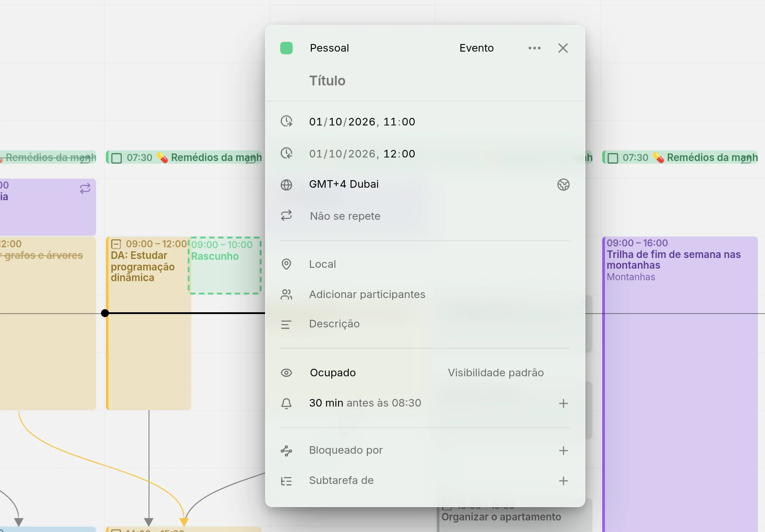765x532 pixels.
Task: Click Adicionar participantes
Action: pyautogui.click(x=367, y=294)
